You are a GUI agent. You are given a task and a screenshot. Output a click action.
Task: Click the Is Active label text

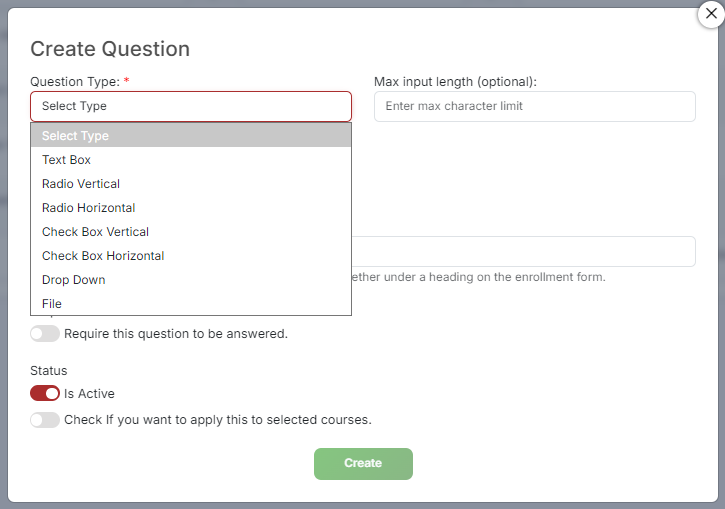coord(89,393)
